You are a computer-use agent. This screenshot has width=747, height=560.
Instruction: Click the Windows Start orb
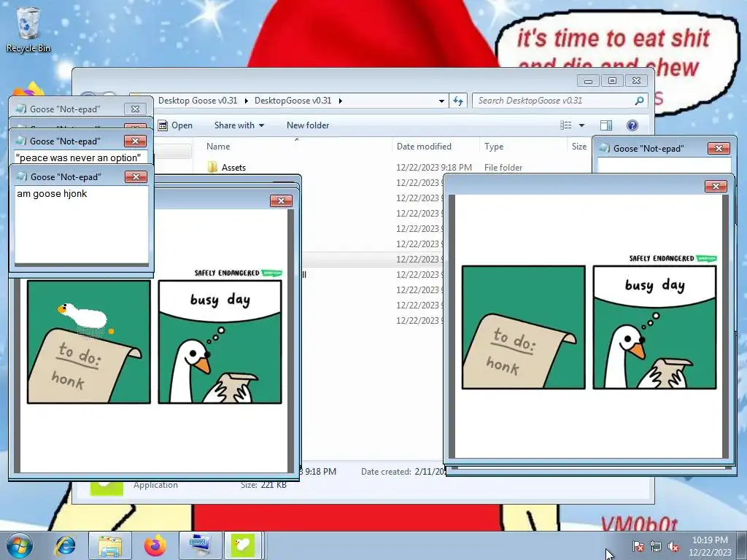click(20, 545)
